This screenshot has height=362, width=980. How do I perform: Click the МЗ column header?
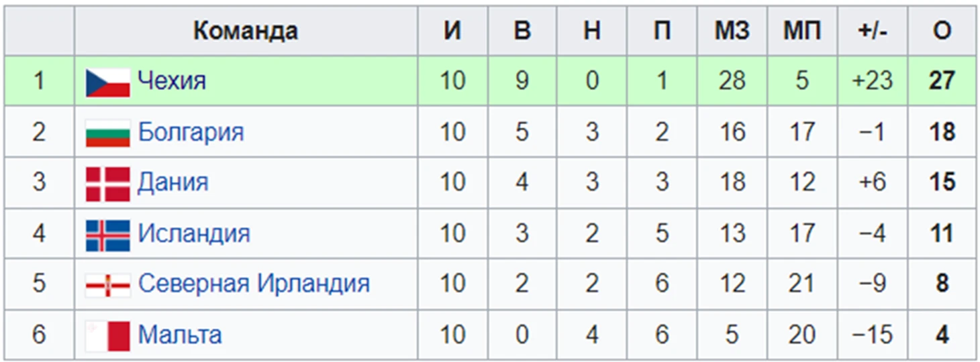point(732,31)
